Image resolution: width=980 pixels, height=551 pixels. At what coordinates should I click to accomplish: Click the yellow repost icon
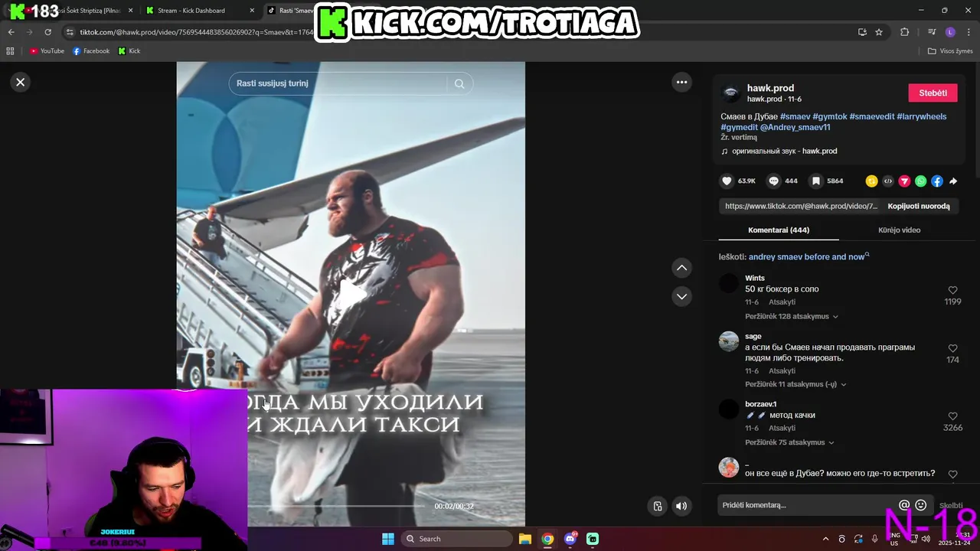pyautogui.click(x=871, y=181)
